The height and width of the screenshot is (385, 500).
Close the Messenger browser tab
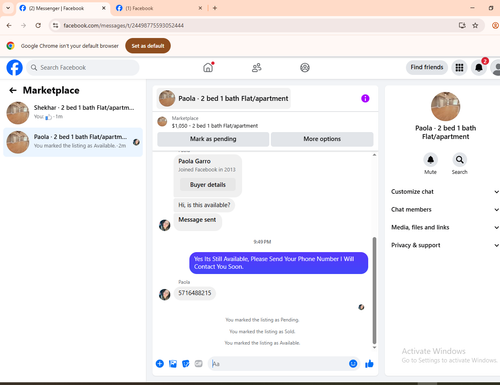tap(104, 8)
